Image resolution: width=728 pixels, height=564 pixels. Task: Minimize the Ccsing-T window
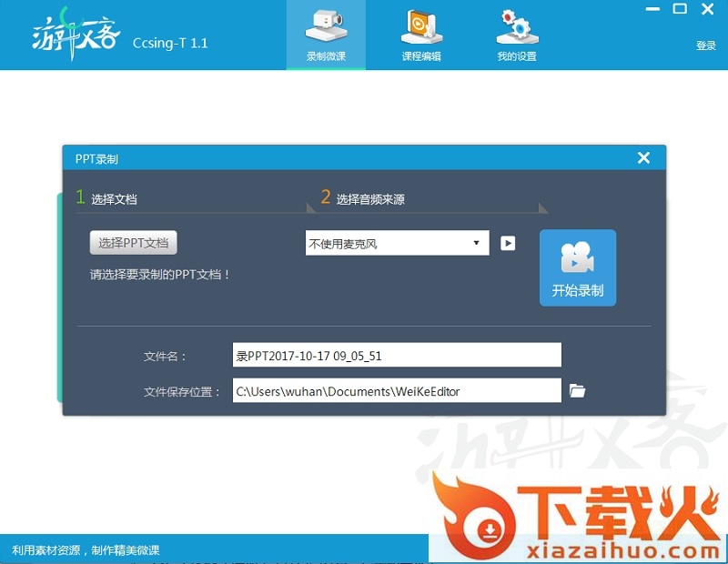pos(652,9)
